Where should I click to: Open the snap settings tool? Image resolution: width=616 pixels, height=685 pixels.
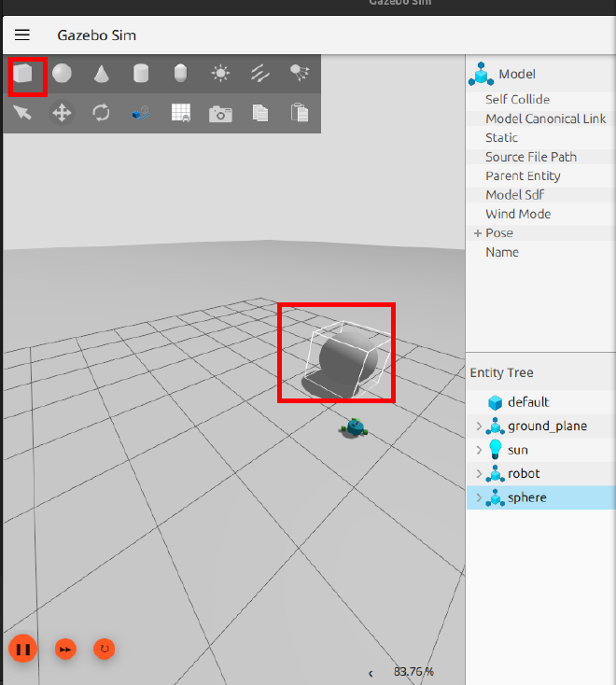[141, 113]
